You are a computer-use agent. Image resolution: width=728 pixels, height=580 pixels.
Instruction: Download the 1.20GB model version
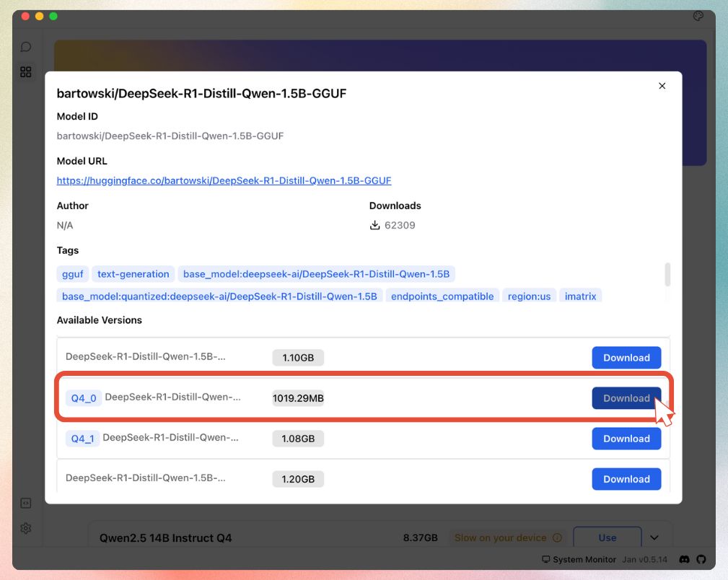tap(626, 479)
